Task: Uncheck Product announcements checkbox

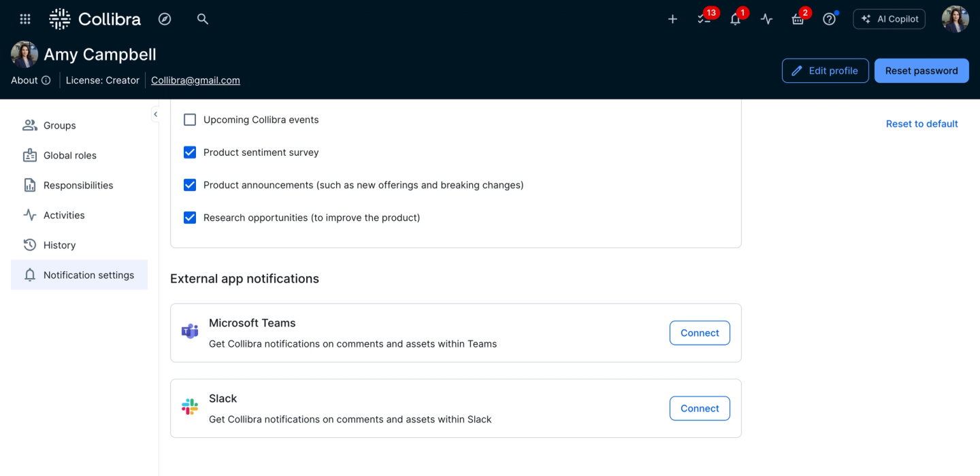Action: click(190, 185)
